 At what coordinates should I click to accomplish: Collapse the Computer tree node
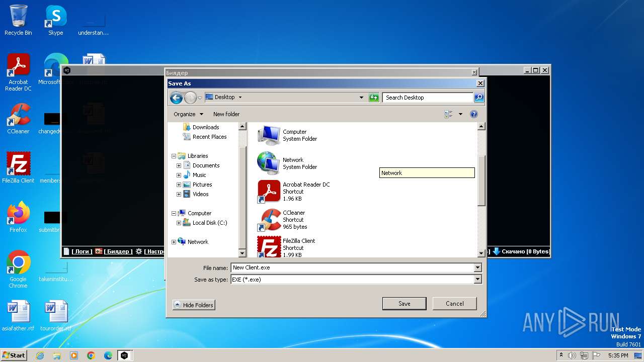tap(174, 213)
